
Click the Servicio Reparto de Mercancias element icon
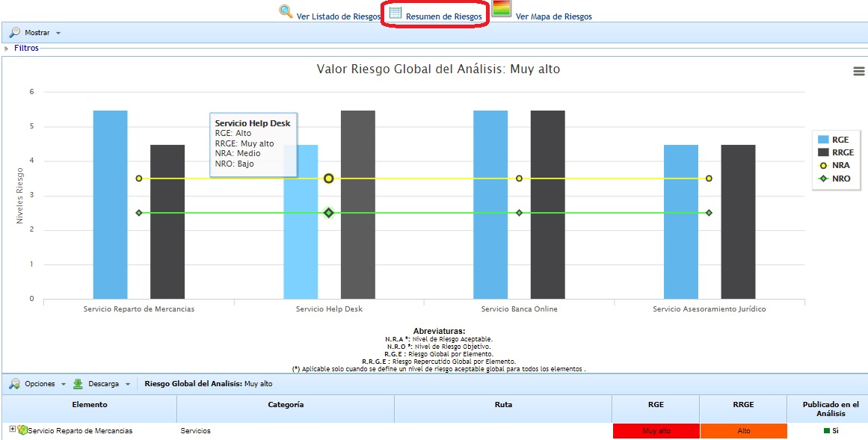pos(22,430)
